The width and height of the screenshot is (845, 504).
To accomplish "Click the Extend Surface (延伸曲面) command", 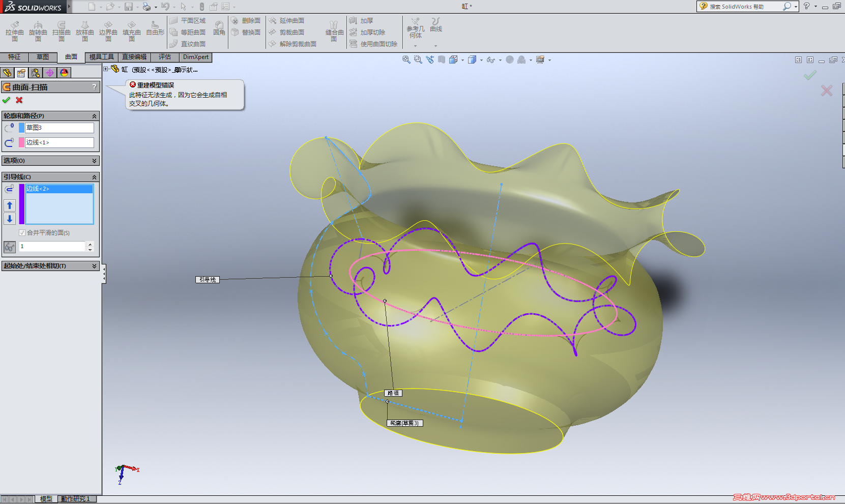I will 286,20.
